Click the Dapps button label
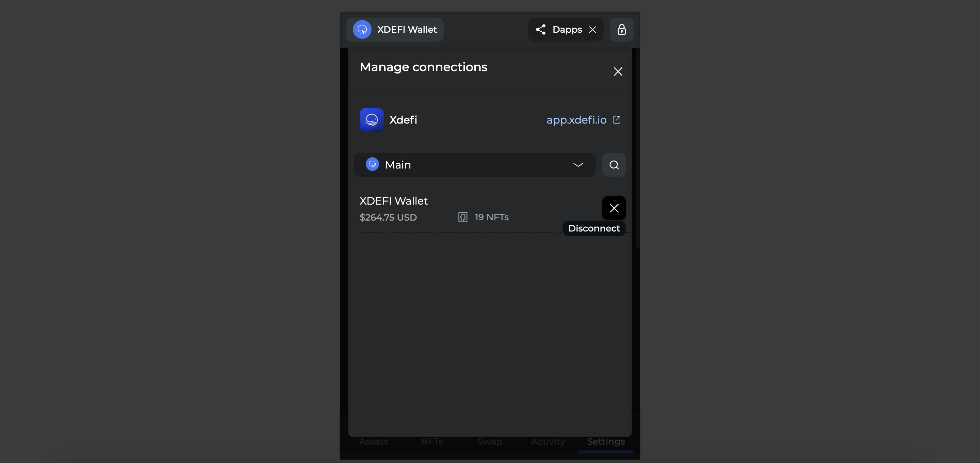 [x=567, y=30]
